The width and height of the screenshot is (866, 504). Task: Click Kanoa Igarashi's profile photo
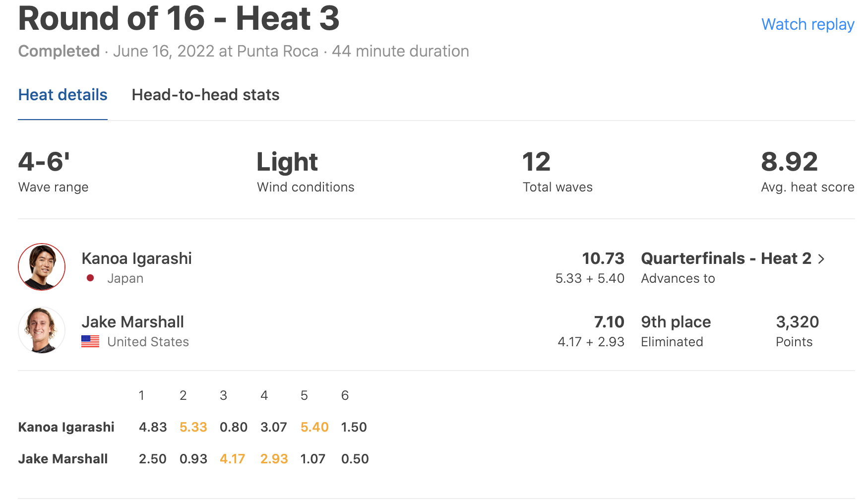(42, 267)
